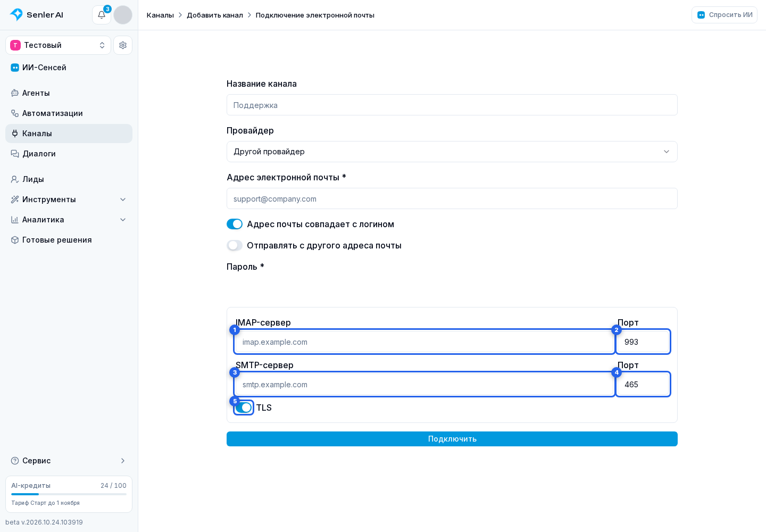Click the ИИ-Сенсей icon

[x=15, y=68]
